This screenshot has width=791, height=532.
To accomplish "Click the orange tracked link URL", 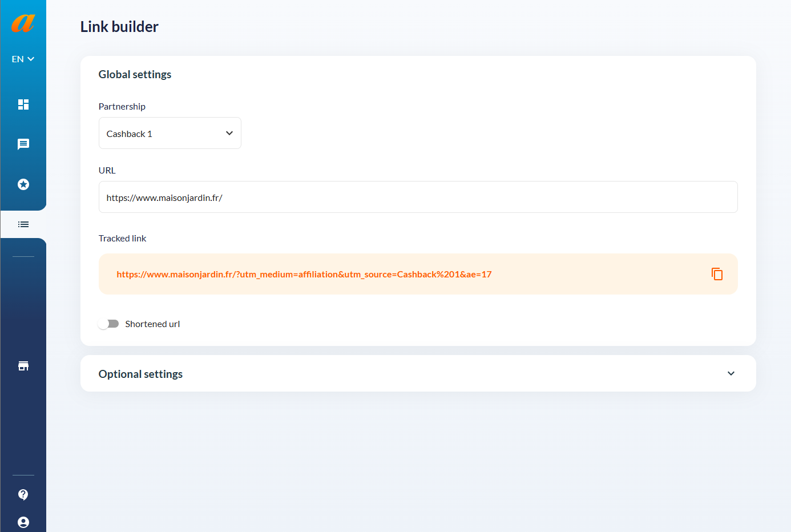I will pyautogui.click(x=304, y=274).
